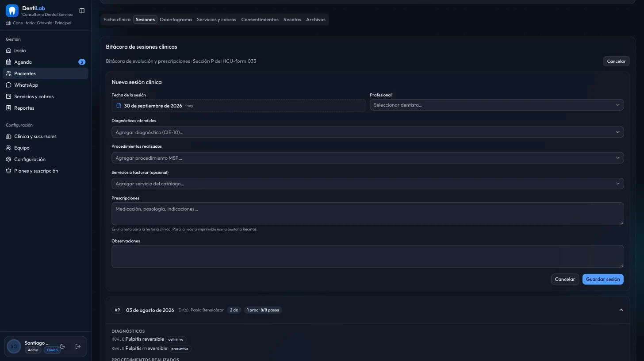Switch to the Ficha clínica tab

[x=117, y=19]
